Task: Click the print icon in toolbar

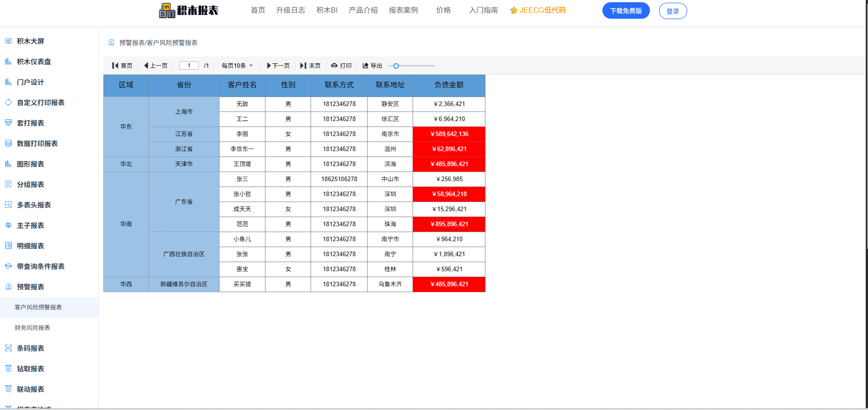Action: coord(334,66)
